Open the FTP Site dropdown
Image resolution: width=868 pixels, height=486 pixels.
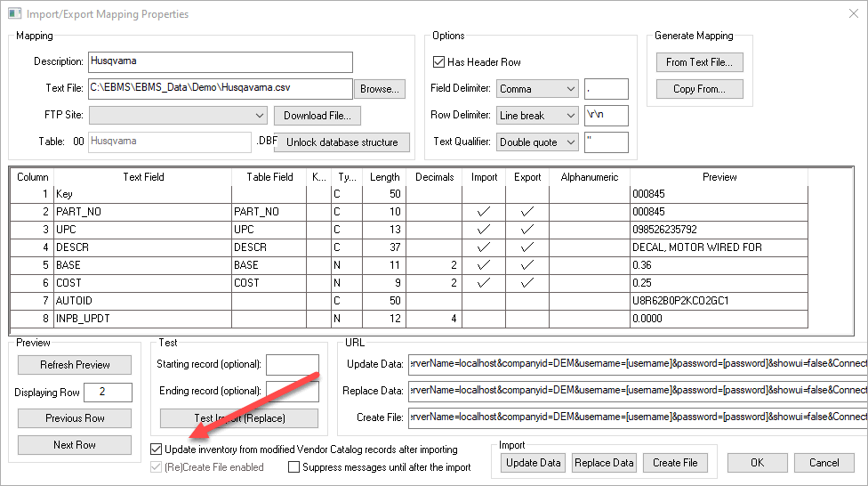pos(178,115)
